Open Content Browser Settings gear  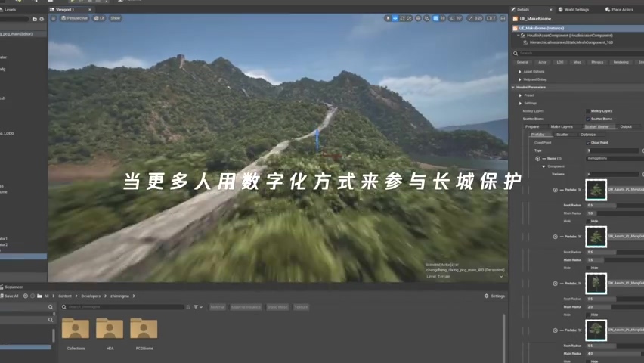pos(494,296)
